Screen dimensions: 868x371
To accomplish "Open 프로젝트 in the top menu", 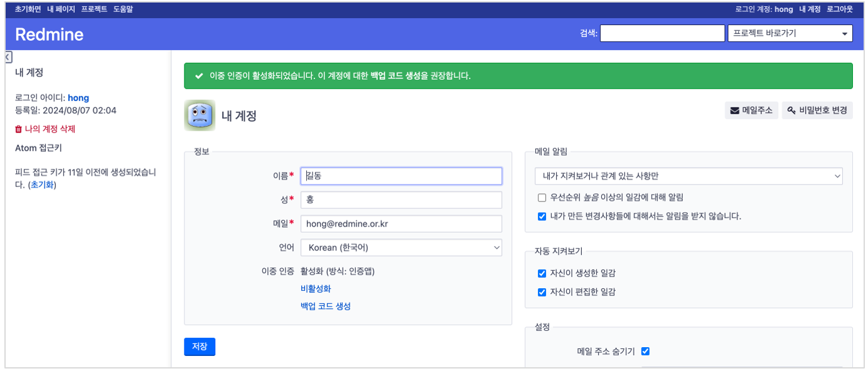I will (94, 9).
